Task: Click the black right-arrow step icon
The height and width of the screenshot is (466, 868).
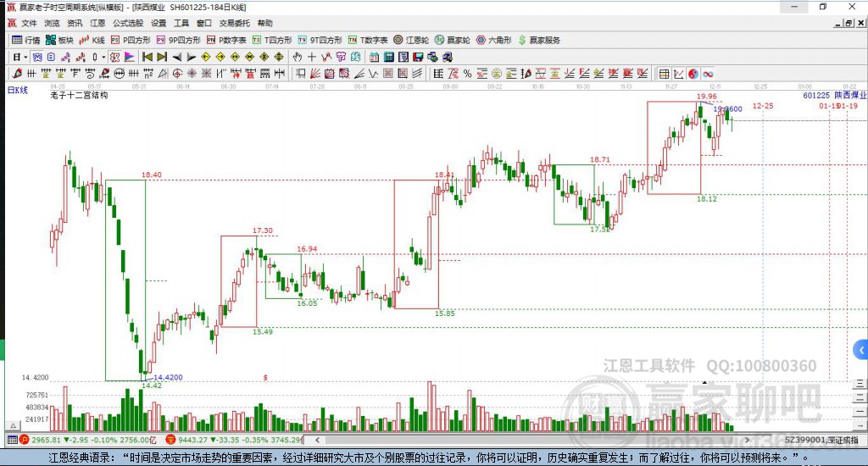Action: (192, 57)
